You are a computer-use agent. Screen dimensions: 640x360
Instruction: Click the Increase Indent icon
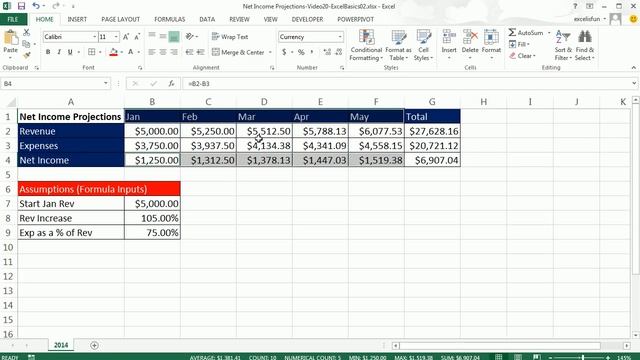click(x=200, y=52)
